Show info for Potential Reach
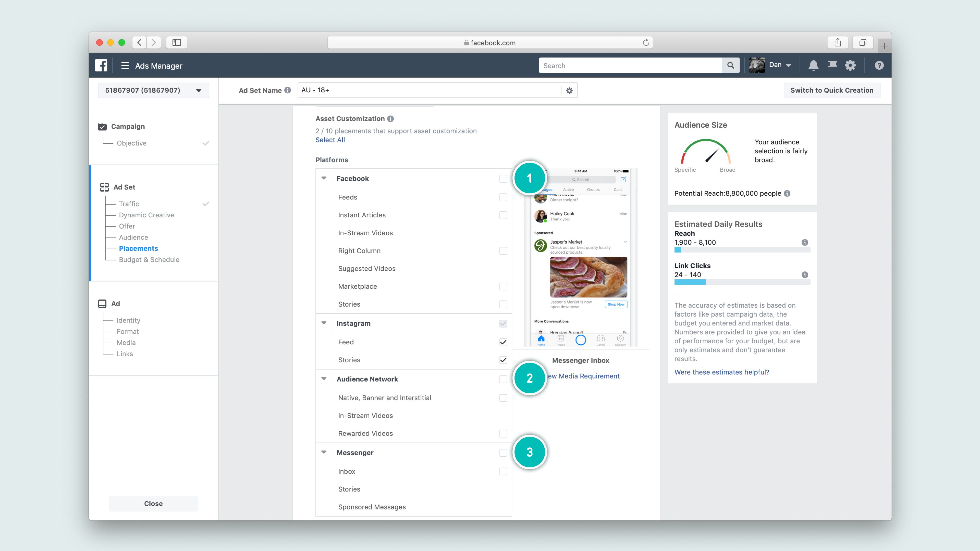Image resolution: width=980 pixels, height=551 pixels. [x=787, y=193]
